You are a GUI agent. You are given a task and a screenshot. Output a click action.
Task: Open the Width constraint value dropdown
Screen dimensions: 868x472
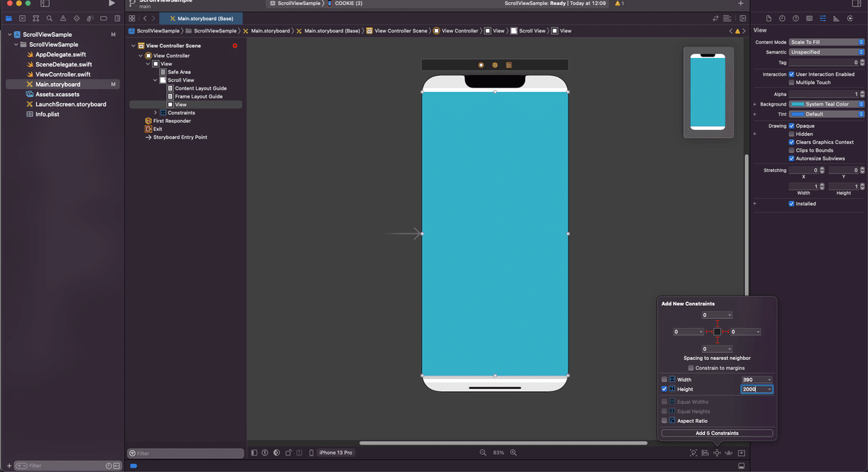pyautogui.click(x=770, y=379)
